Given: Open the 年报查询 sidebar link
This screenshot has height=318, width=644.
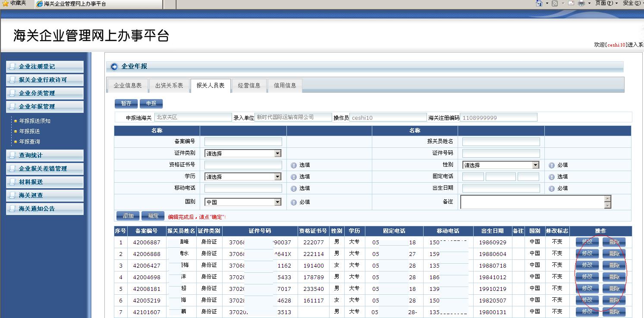Looking at the screenshot, I should 29,141.
